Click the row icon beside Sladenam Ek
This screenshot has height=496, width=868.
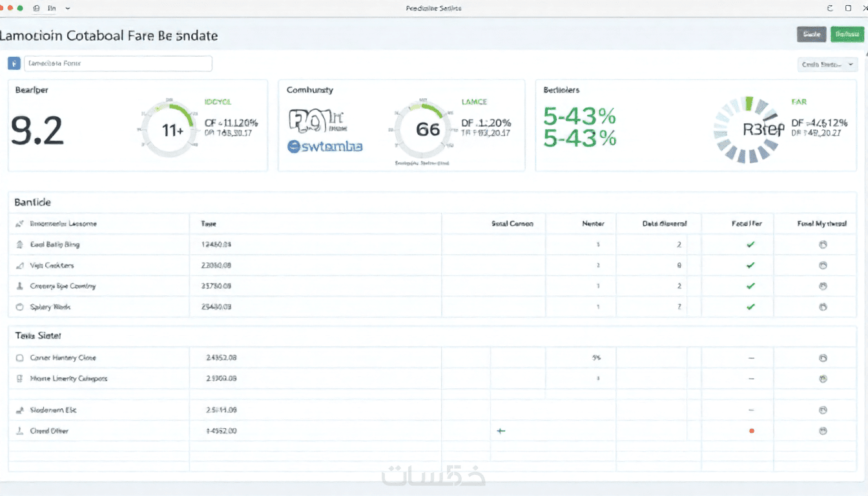pos(19,410)
